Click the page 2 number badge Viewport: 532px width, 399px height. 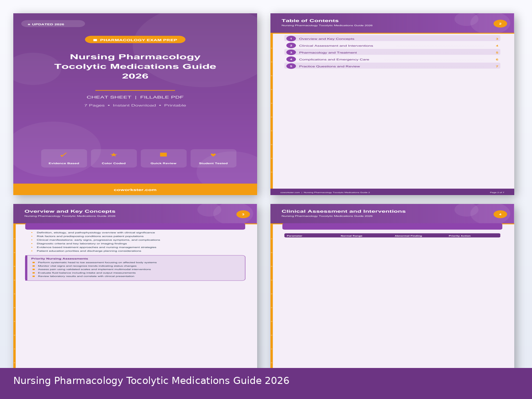500,23
